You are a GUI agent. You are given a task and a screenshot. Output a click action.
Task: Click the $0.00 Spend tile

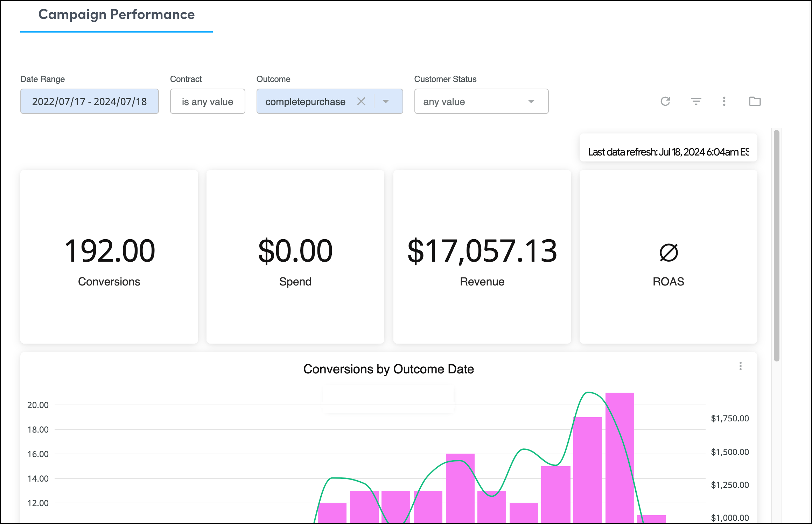(295, 257)
